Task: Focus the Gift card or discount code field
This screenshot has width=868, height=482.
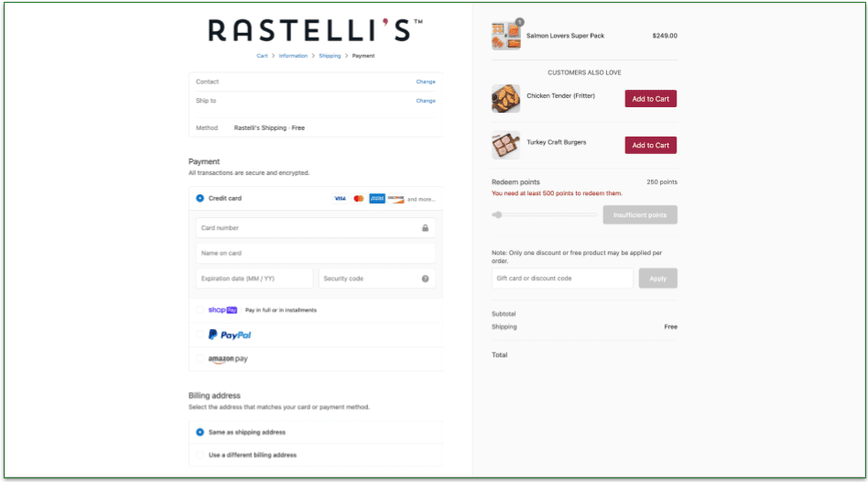Action: click(x=562, y=279)
